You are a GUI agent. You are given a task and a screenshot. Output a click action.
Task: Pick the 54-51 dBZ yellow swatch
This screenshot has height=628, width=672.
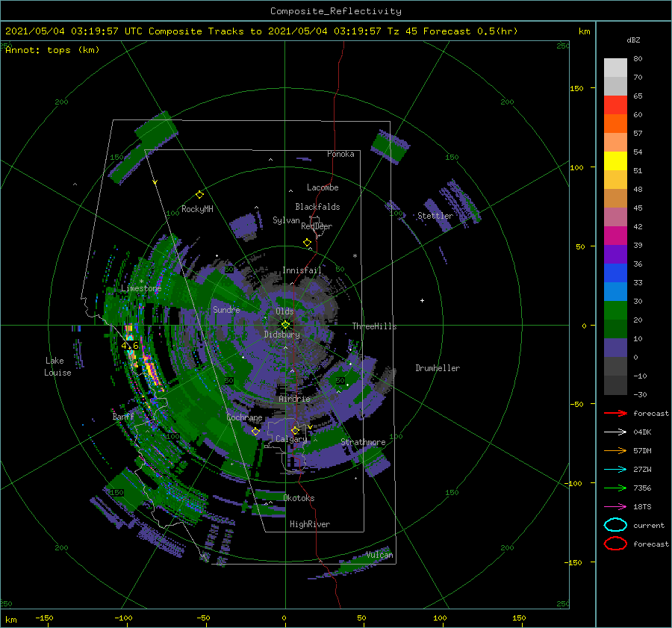click(615, 161)
